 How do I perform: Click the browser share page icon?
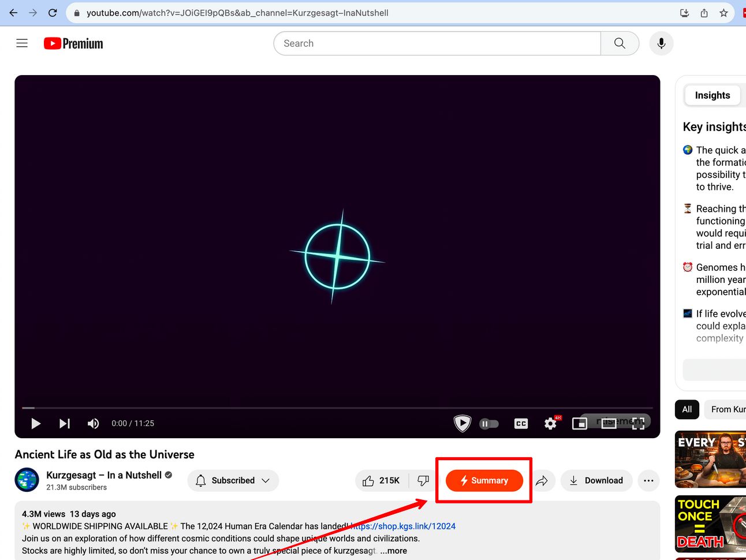[704, 13]
